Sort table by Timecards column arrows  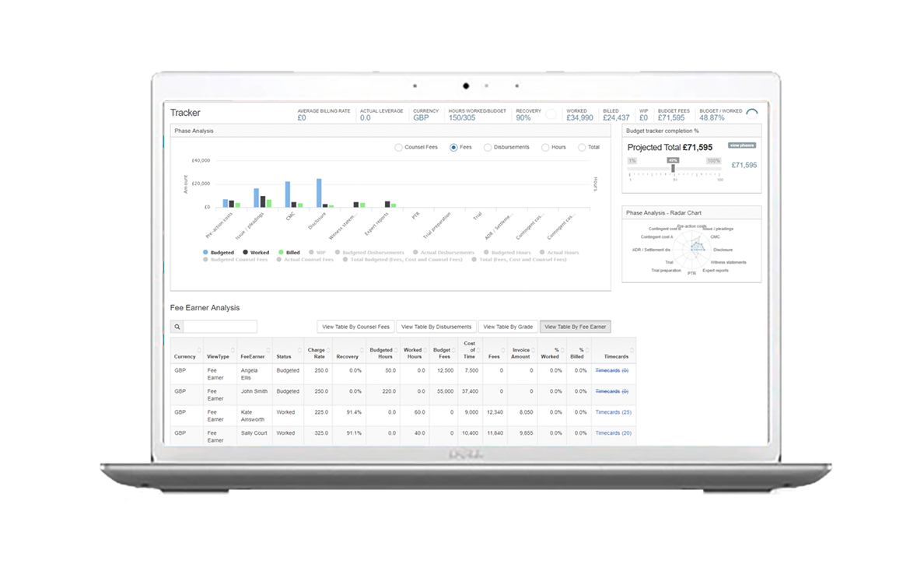[632, 351]
